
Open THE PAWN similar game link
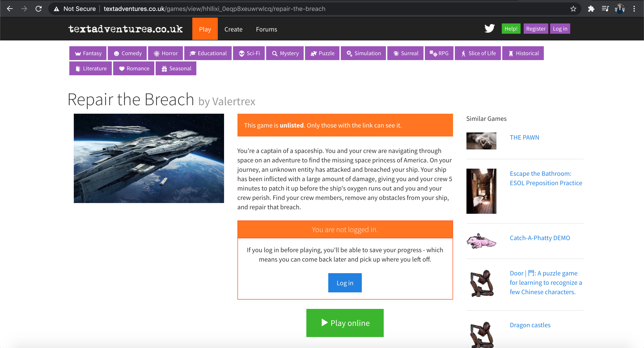(524, 137)
